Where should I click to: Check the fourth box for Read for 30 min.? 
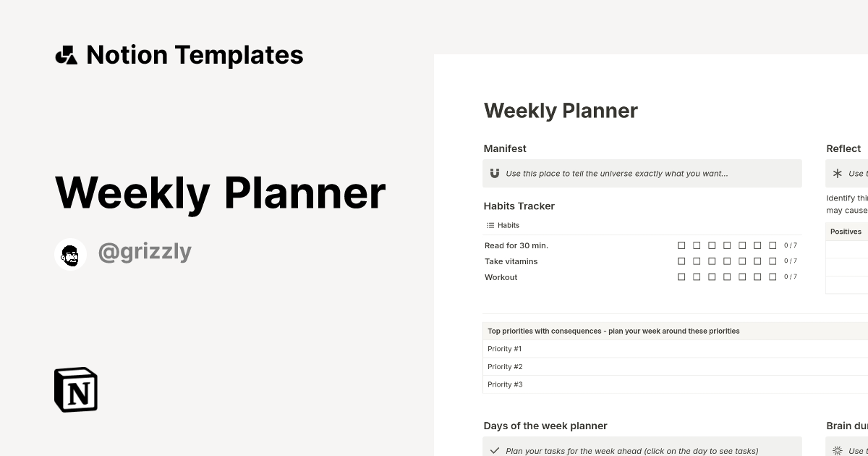pyautogui.click(x=727, y=245)
